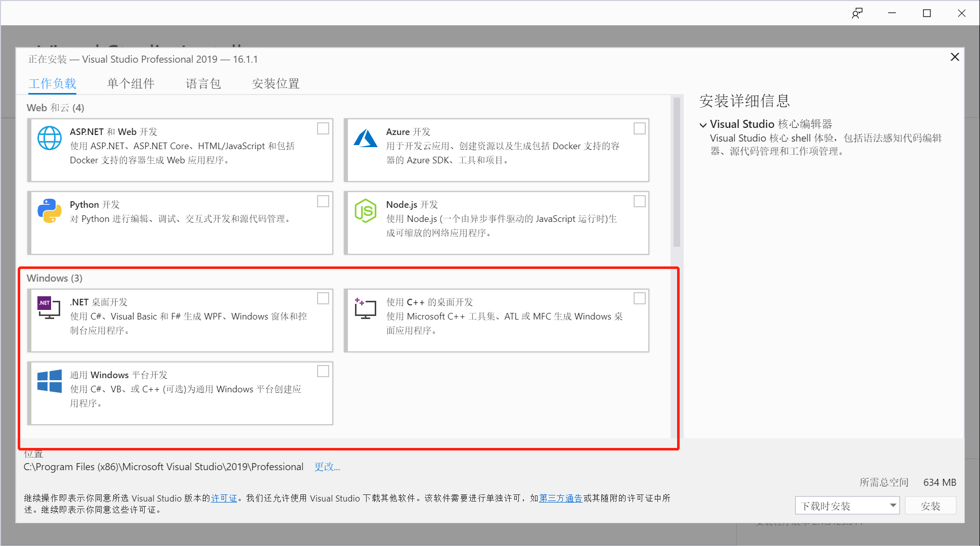The image size is (980, 546).
Task: Click the 安装详细信息 heading
Action: pos(744,101)
